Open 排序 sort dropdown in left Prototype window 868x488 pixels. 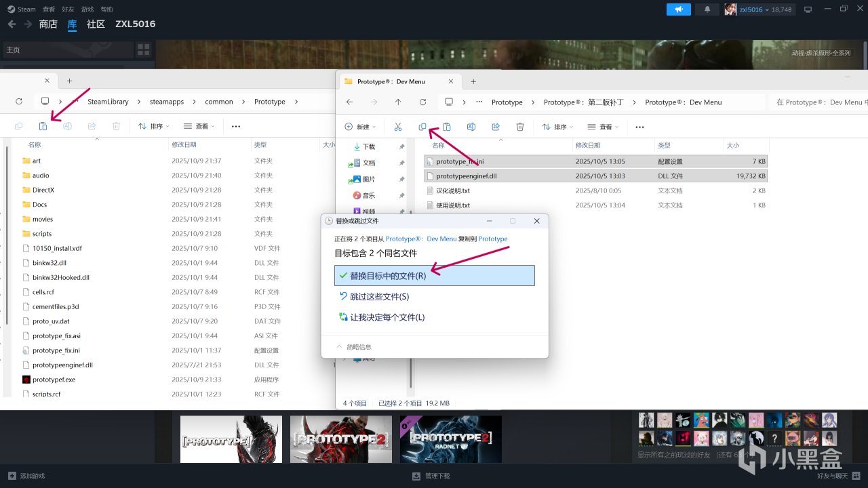pyautogui.click(x=154, y=126)
